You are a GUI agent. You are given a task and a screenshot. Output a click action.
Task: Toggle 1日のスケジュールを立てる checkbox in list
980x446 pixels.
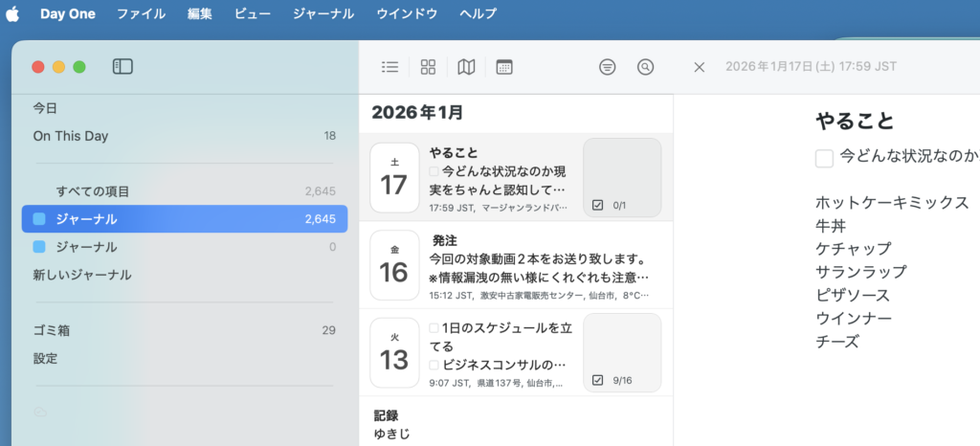click(434, 328)
